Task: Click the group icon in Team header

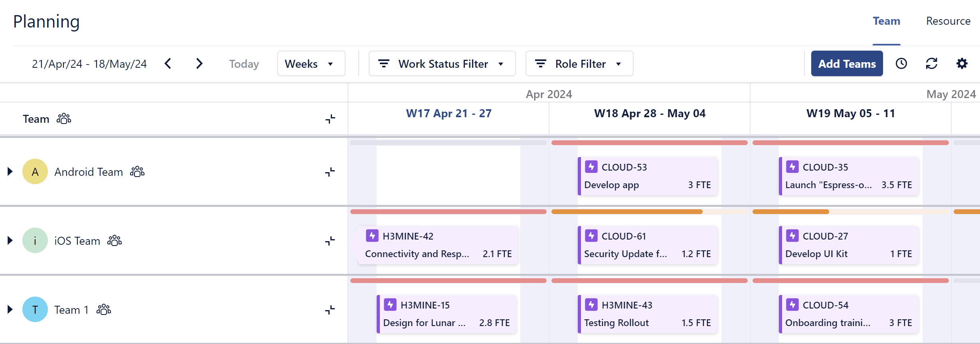Action: click(64, 119)
